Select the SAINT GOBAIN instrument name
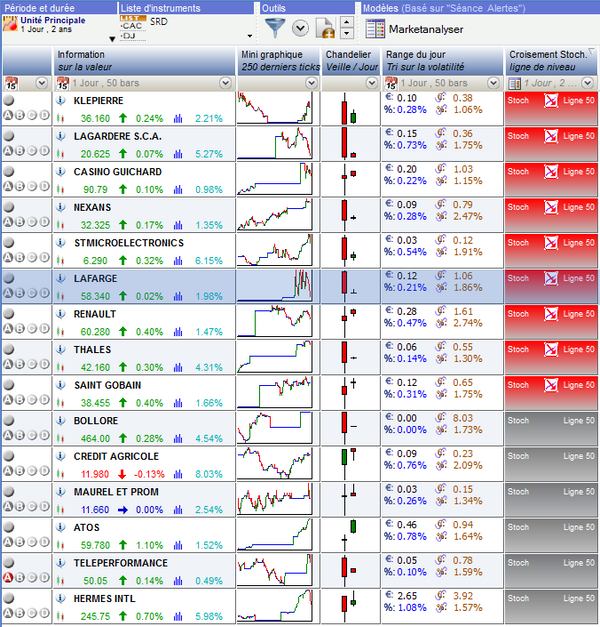Viewport: 600px width, 627px height. point(108,385)
